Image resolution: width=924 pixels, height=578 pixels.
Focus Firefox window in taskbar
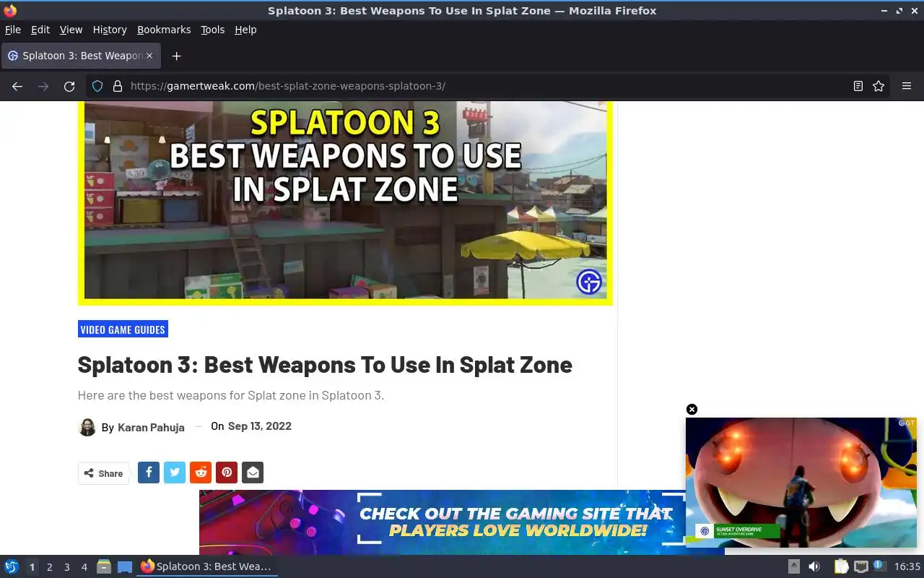coord(206,566)
